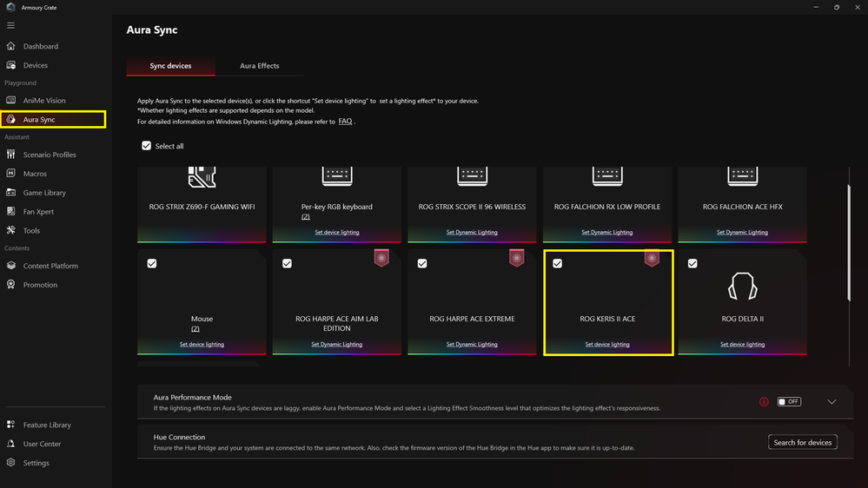Click the Content Platform icon
The height and width of the screenshot is (488, 868).
pos(10,266)
